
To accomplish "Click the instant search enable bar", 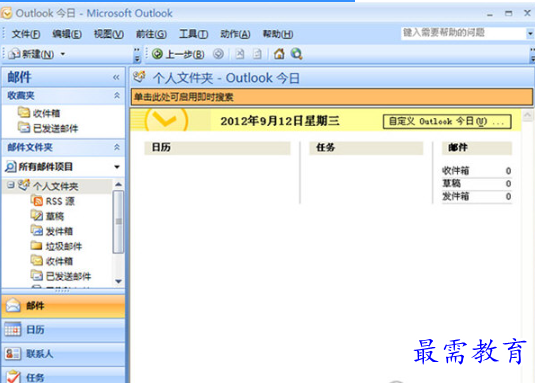I will click(332, 97).
